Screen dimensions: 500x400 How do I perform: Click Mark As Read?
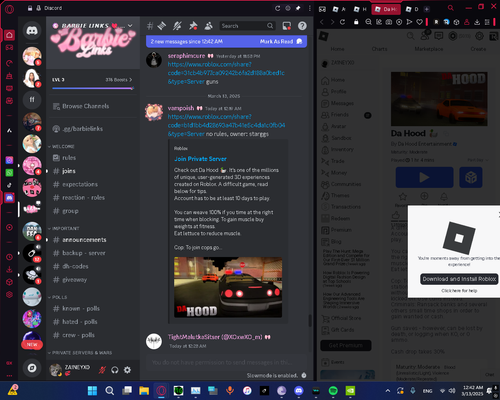(281, 41)
